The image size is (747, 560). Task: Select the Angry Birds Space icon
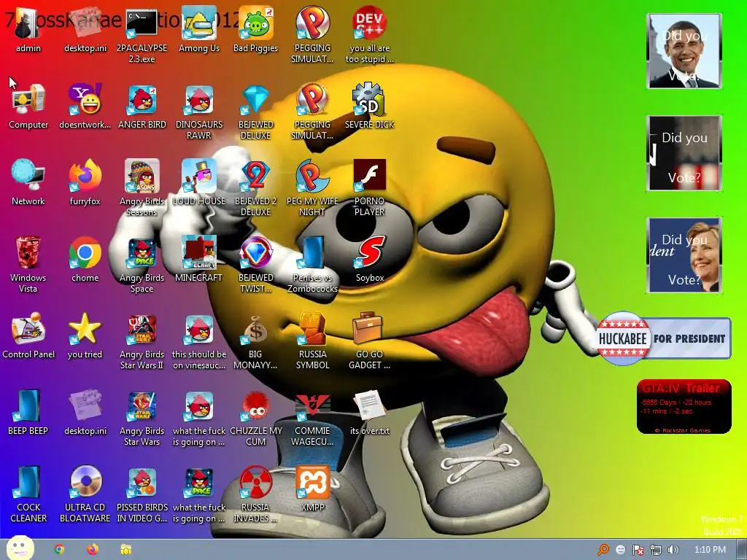tap(142, 252)
